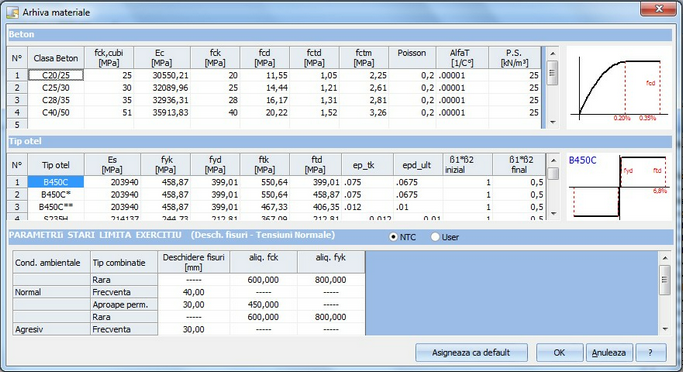Click aliq. fck value 450,000
Screen dimensions: 683x372
pyautogui.click(x=263, y=304)
